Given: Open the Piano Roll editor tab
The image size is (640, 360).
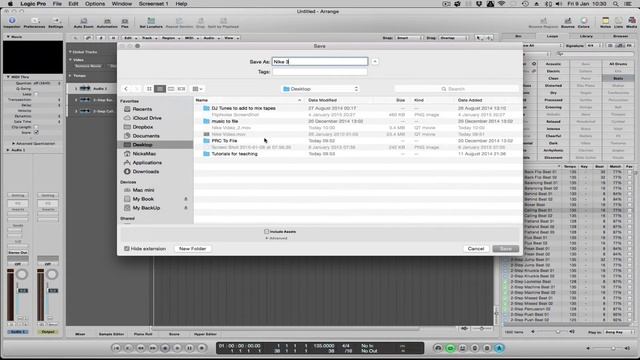Looking at the screenshot, I should [143, 334].
